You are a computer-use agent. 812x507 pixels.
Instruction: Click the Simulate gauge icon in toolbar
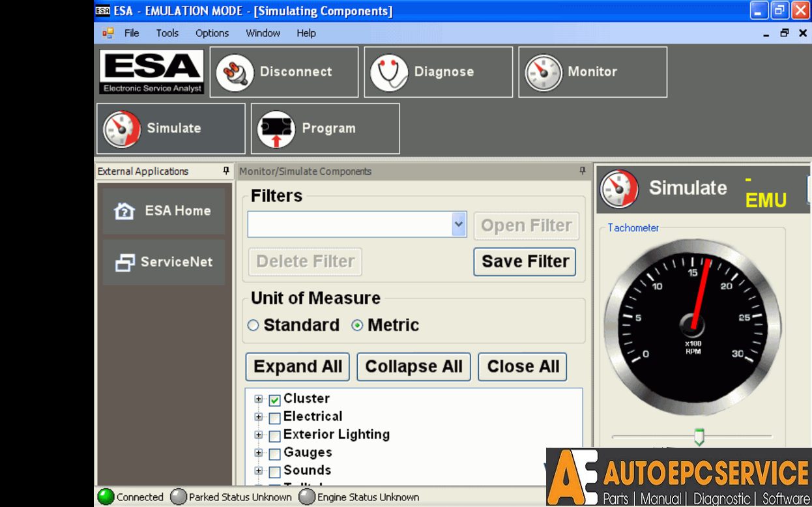[122, 129]
